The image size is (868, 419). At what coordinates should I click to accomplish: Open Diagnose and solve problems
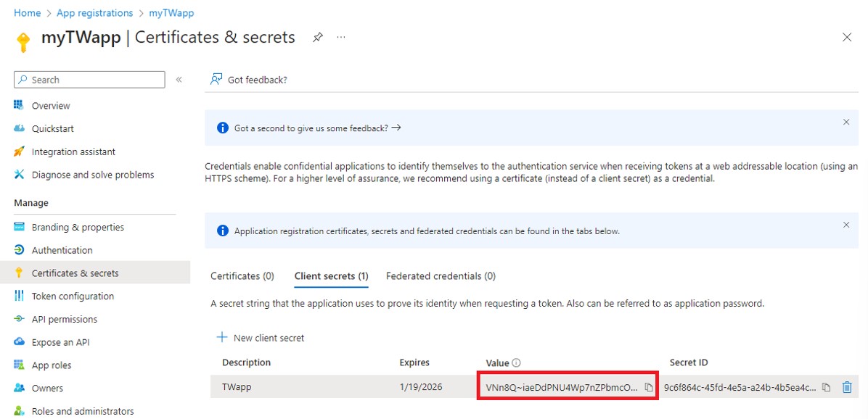click(94, 175)
